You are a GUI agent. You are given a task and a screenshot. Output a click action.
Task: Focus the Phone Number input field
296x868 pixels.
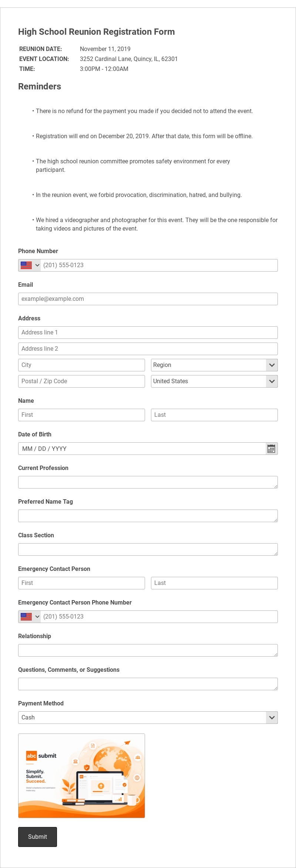pyautogui.click(x=159, y=265)
